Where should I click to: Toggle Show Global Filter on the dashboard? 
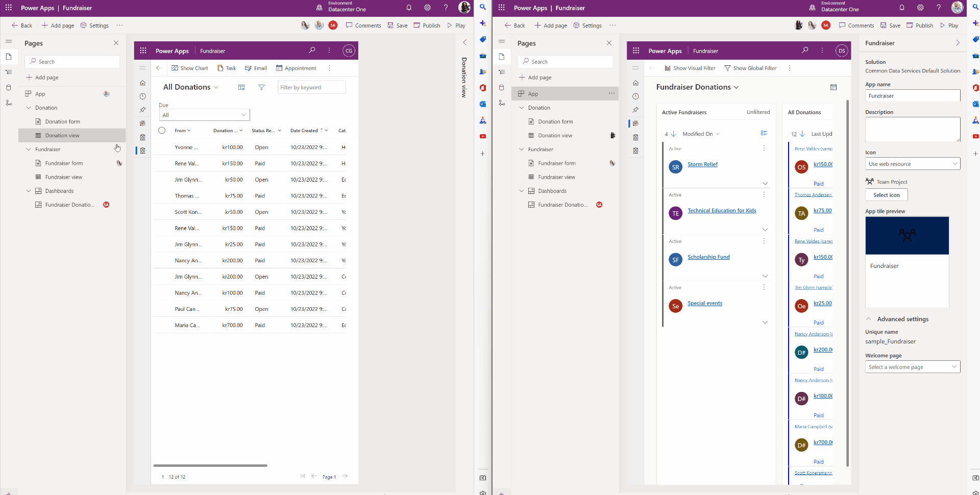pos(750,68)
